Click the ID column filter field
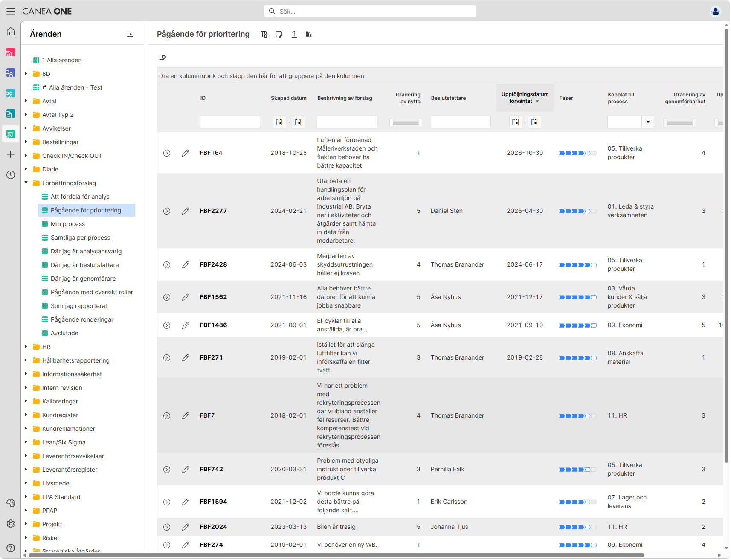The height and width of the screenshot is (560, 731). pyautogui.click(x=230, y=122)
